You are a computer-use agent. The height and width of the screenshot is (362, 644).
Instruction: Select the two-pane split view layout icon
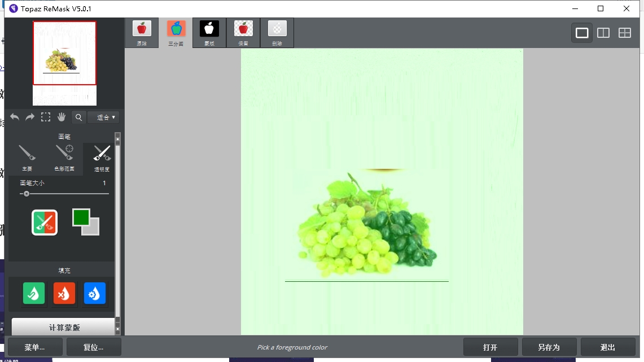(x=603, y=33)
